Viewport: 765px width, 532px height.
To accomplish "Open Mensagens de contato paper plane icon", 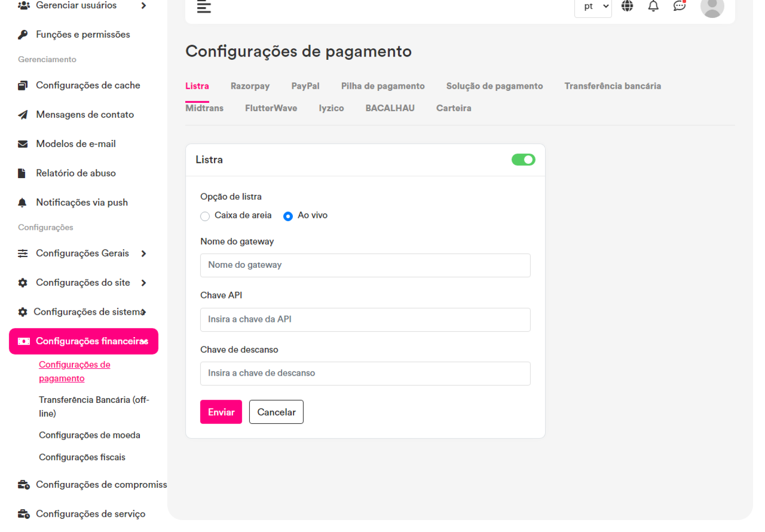I will (23, 115).
